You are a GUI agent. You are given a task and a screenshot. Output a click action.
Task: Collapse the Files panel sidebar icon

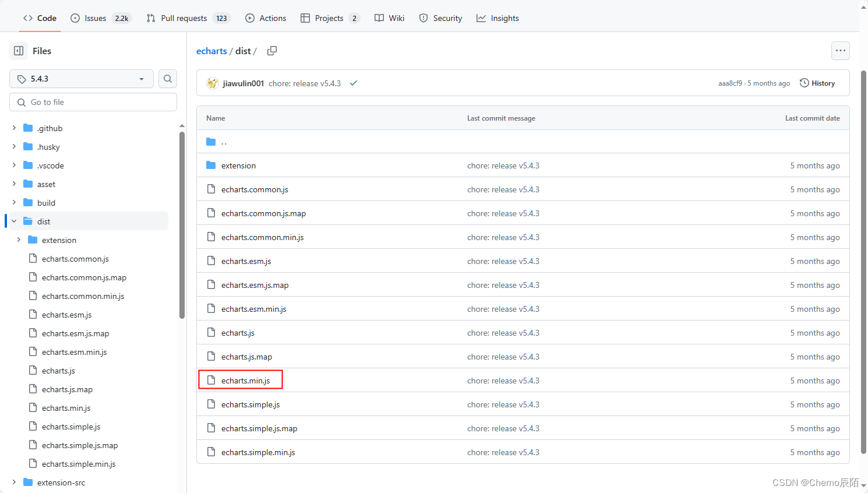coord(18,51)
